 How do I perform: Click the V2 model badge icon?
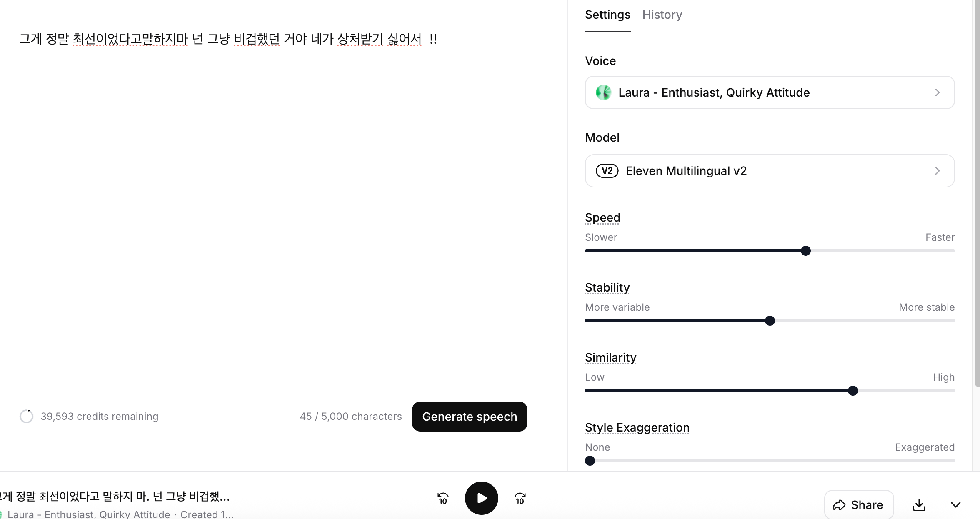click(x=607, y=171)
